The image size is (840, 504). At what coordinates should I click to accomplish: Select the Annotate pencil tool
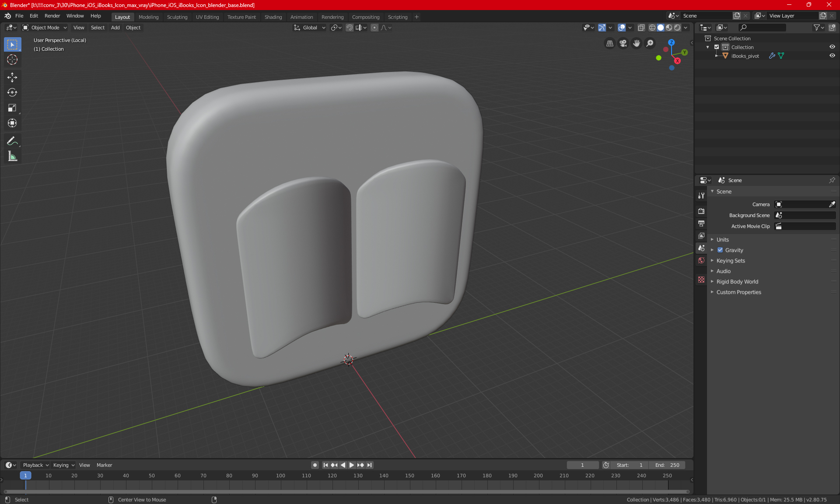point(12,141)
